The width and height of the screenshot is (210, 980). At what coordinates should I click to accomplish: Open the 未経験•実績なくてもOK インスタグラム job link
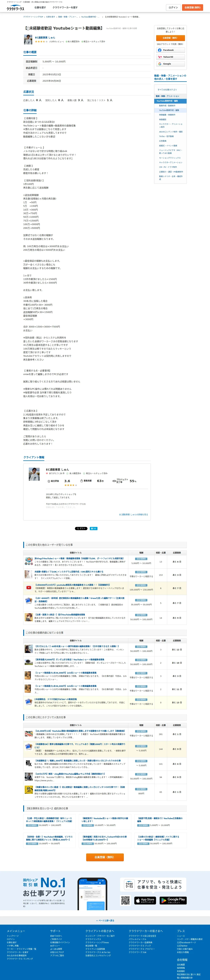point(69,572)
